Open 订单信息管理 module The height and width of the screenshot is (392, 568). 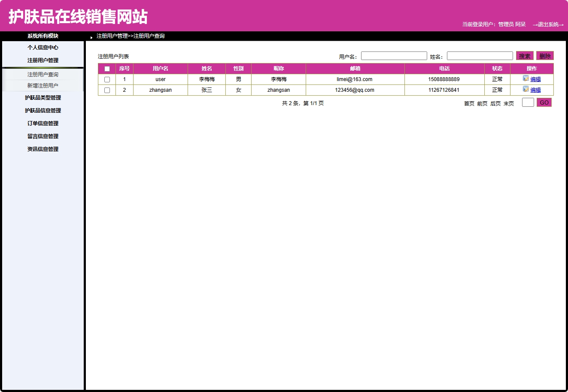[x=43, y=123]
